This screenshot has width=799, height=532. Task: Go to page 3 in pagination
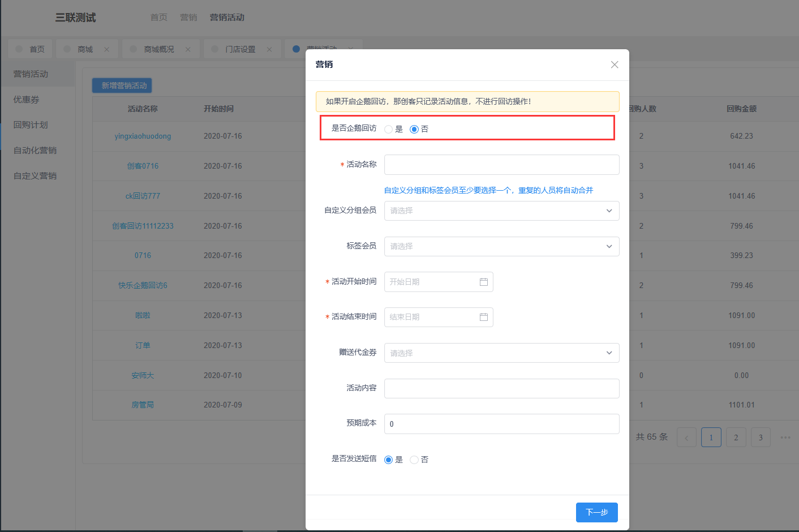pyautogui.click(x=761, y=437)
